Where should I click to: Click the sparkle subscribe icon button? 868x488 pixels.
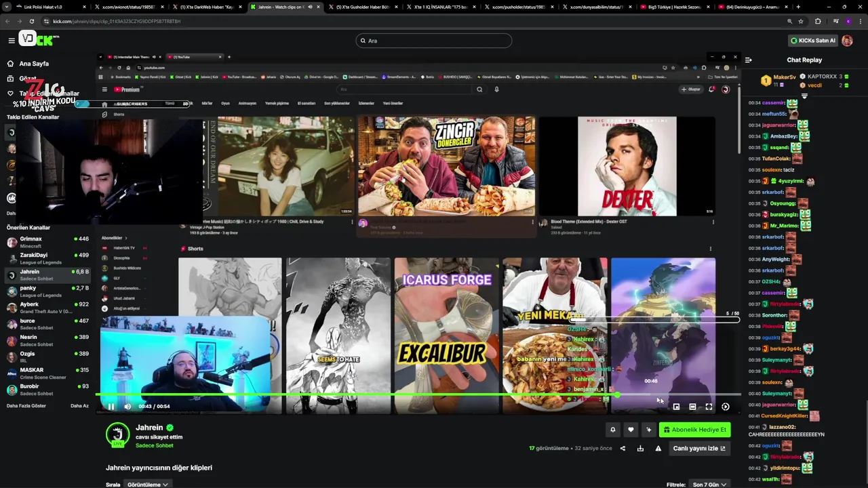(x=649, y=430)
